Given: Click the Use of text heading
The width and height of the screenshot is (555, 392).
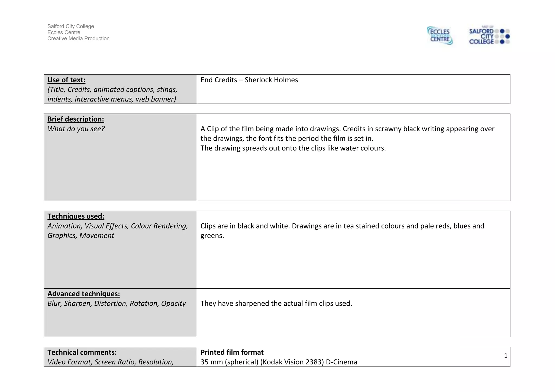Looking at the screenshot, I should coord(66,80).
